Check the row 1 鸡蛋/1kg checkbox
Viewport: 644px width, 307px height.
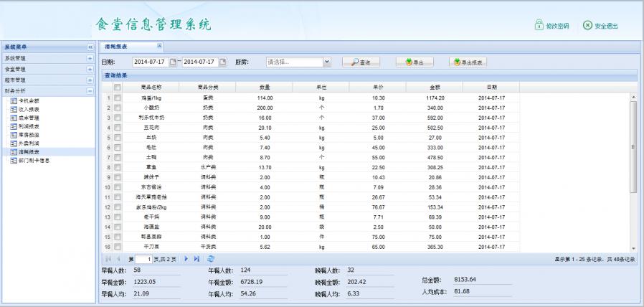(117, 98)
